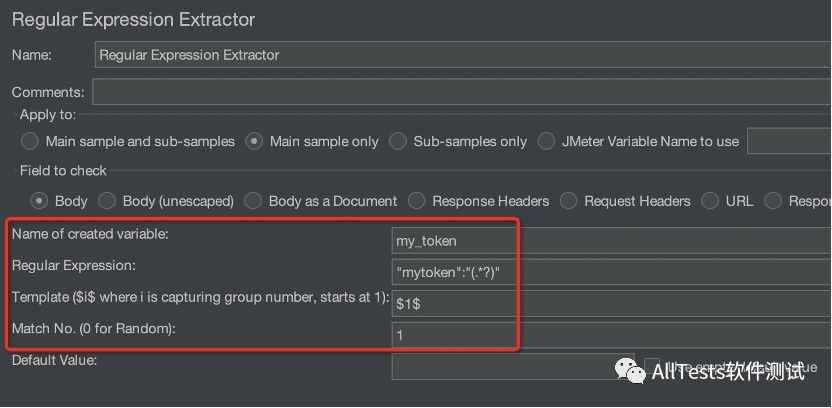Click the 'Default Value:' label
832x408 pixels.
tap(55, 360)
